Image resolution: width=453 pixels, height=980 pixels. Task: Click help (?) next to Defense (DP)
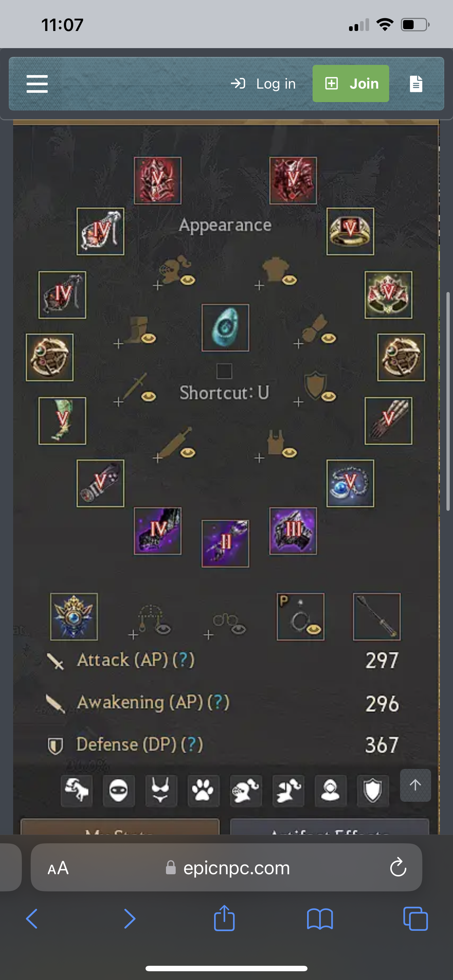[192, 744]
